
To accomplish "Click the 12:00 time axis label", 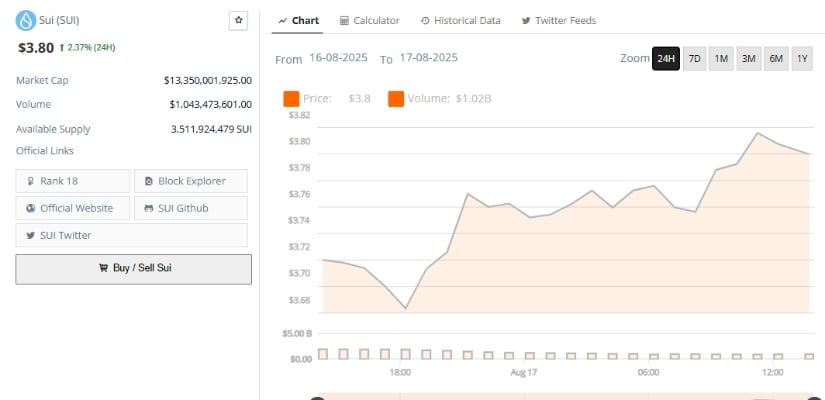I will [772, 373].
